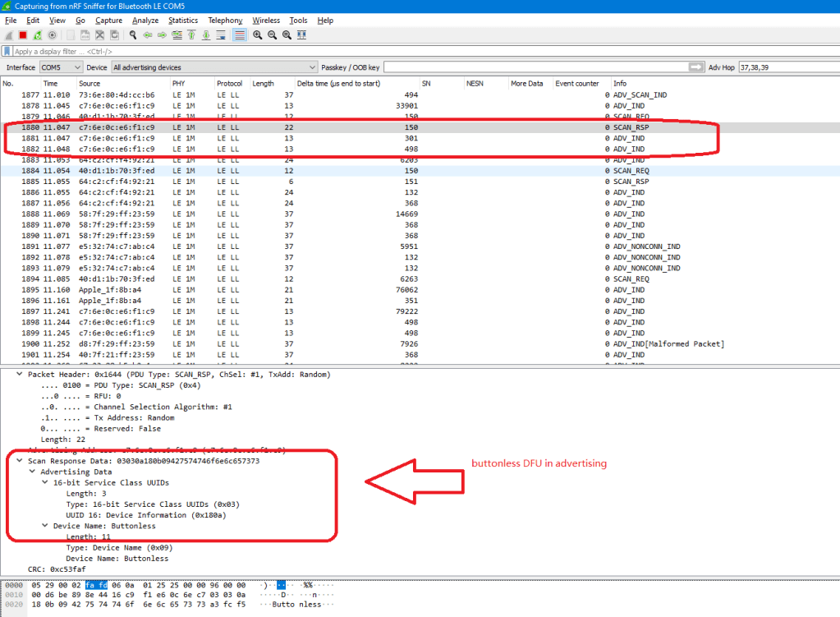Open the Device selection dropdown
The width and height of the screenshot is (840, 617).
pyautogui.click(x=213, y=67)
